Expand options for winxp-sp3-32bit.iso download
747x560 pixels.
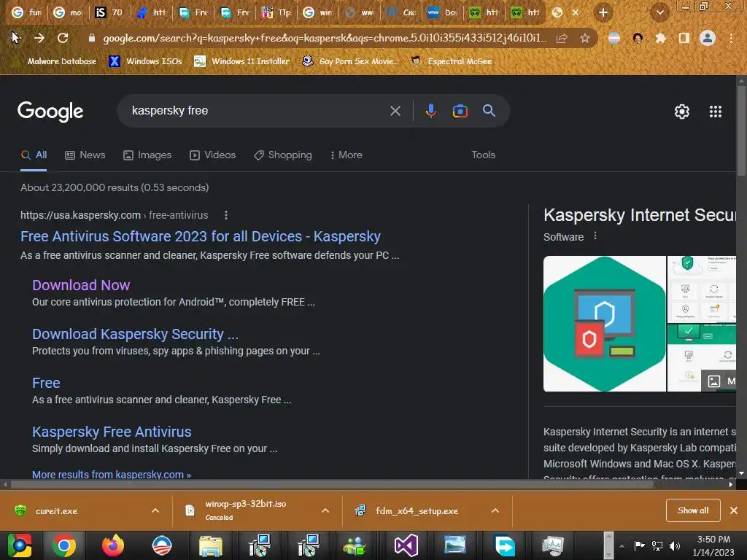pos(325,510)
